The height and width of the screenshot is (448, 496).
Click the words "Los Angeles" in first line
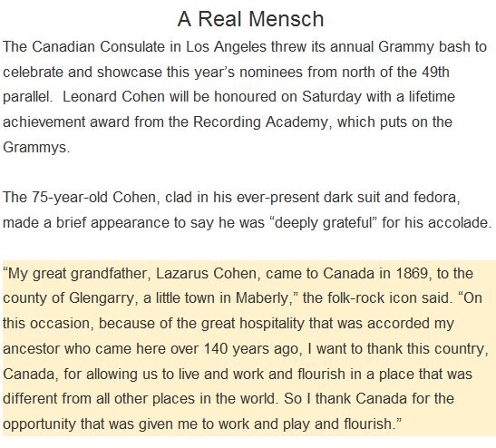[226, 47]
